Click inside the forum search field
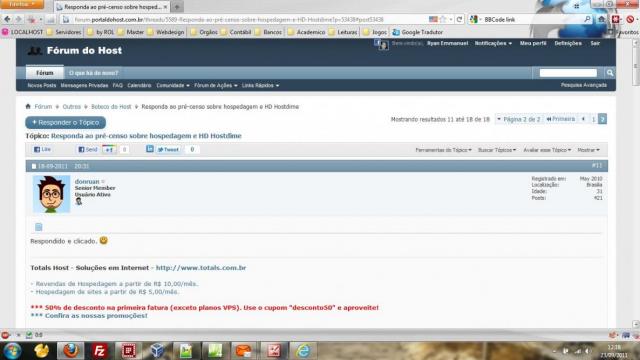Viewport: 640px width, 360px height. click(568, 73)
